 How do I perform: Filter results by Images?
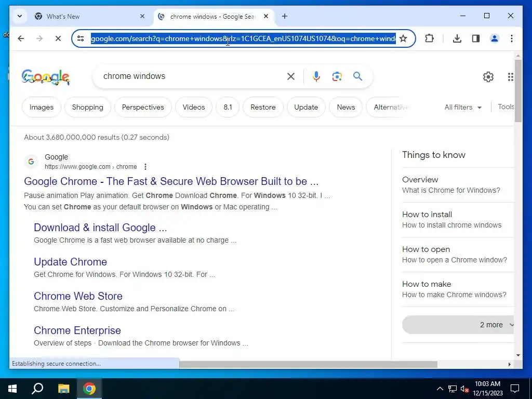(x=42, y=107)
